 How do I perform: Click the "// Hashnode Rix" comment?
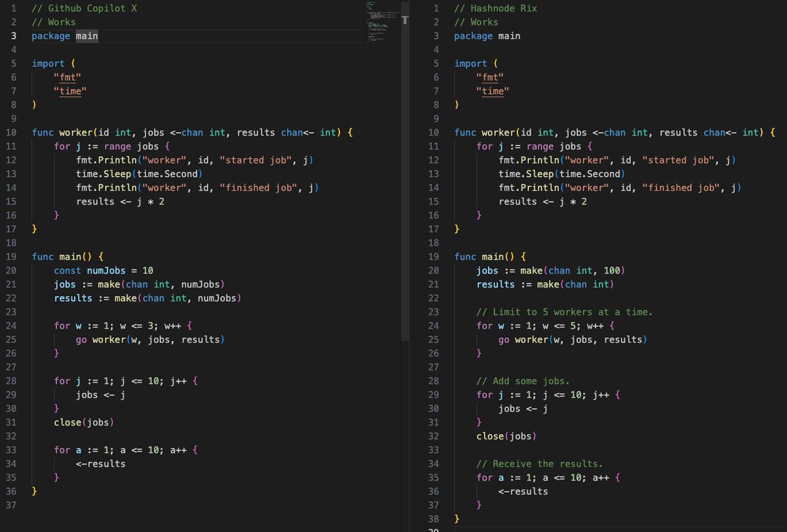(496, 9)
